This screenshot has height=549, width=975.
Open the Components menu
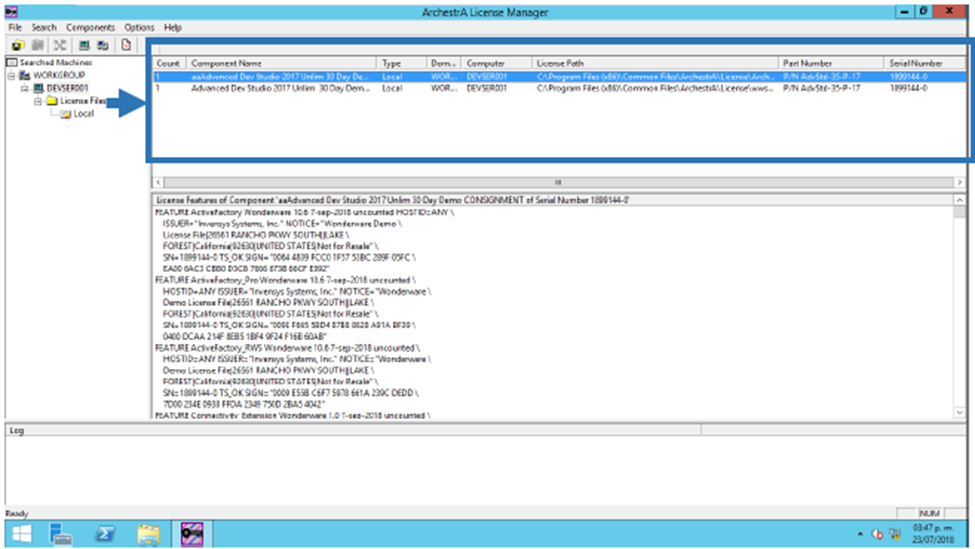(90, 27)
